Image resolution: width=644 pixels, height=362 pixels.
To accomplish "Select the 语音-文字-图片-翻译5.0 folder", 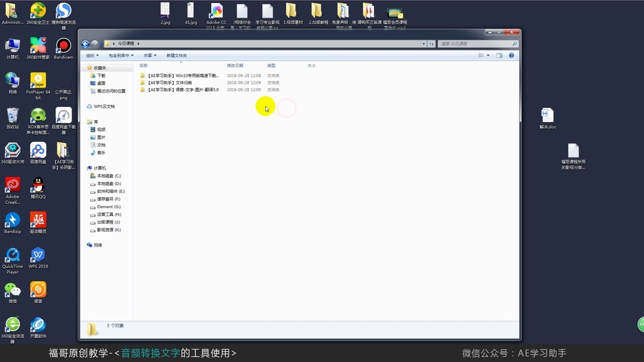I will (179, 89).
